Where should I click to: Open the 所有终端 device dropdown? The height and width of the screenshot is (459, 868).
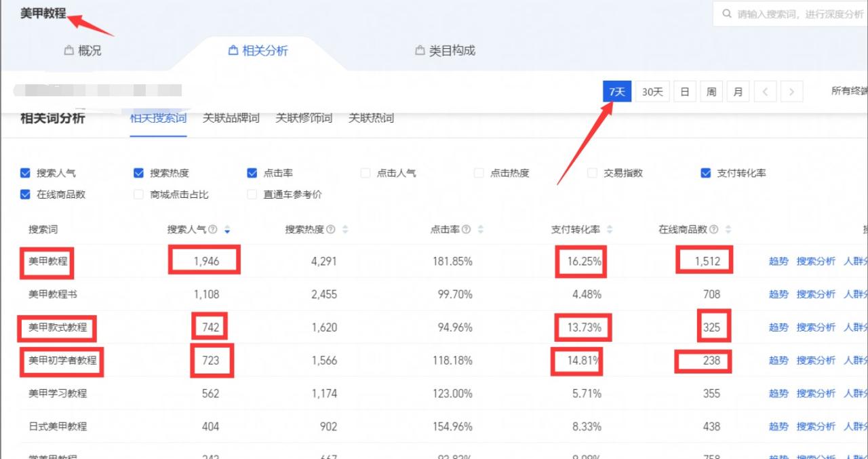click(x=848, y=92)
